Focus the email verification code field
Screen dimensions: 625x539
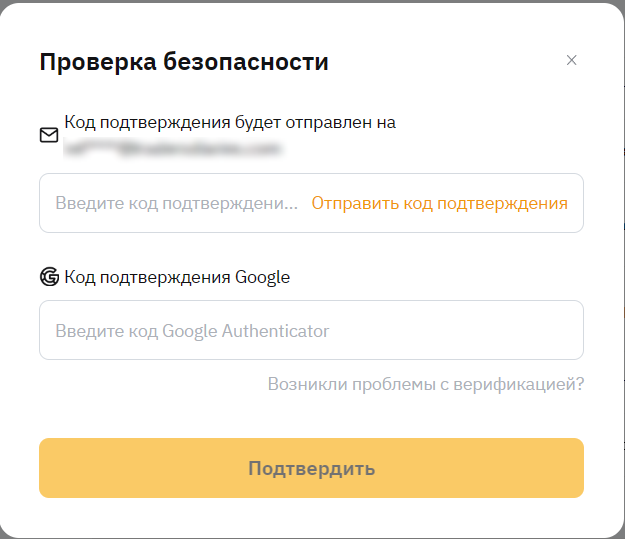point(176,203)
